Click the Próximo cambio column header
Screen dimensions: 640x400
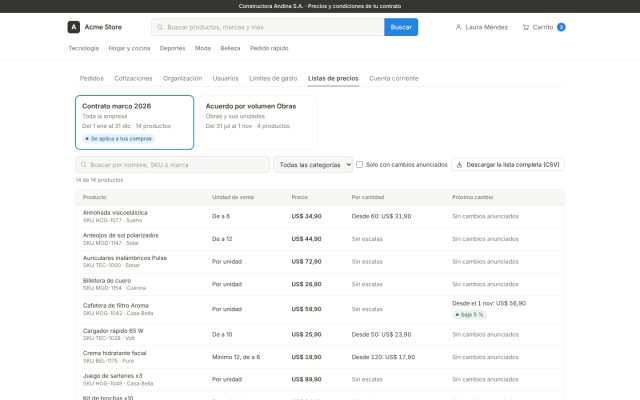point(472,197)
